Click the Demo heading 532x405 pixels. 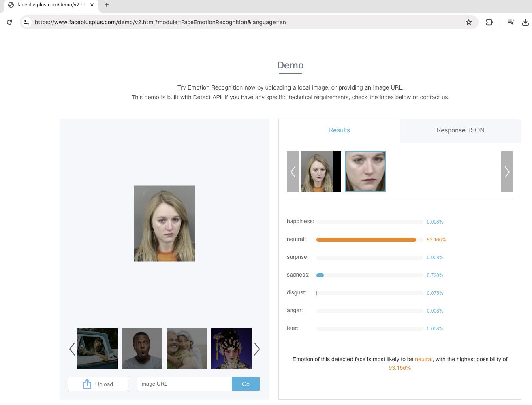coord(291,65)
